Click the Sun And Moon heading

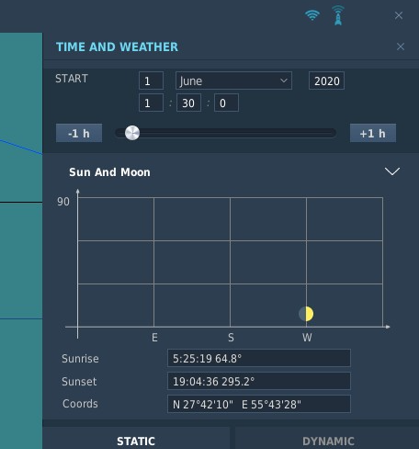pyautogui.click(x=110, y=172)
